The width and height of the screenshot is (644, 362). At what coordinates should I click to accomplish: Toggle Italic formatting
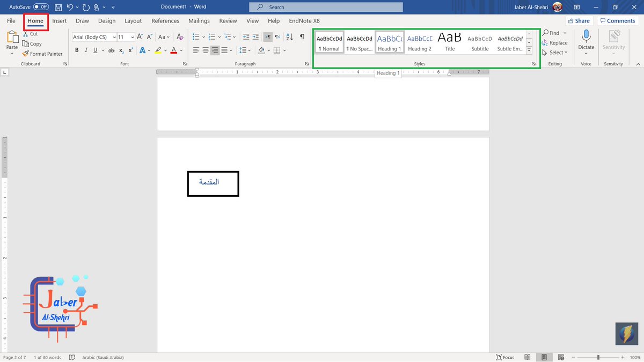pos(86,50)
